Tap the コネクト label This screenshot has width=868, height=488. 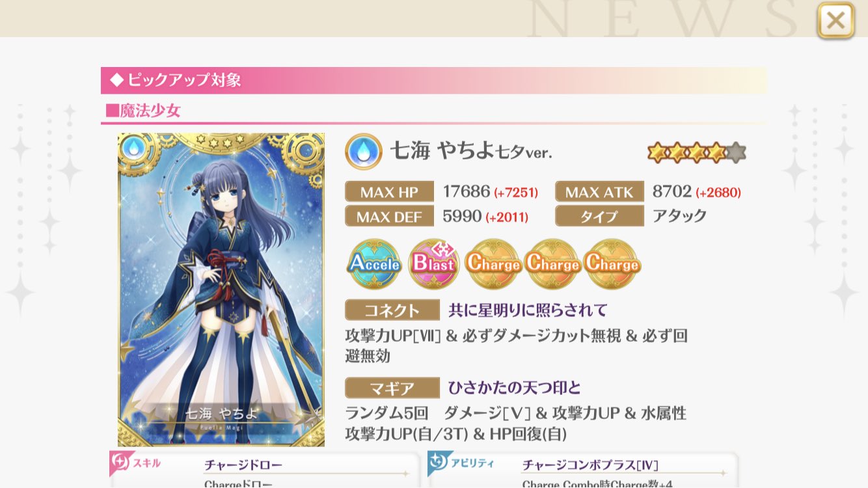pos(392,310)
